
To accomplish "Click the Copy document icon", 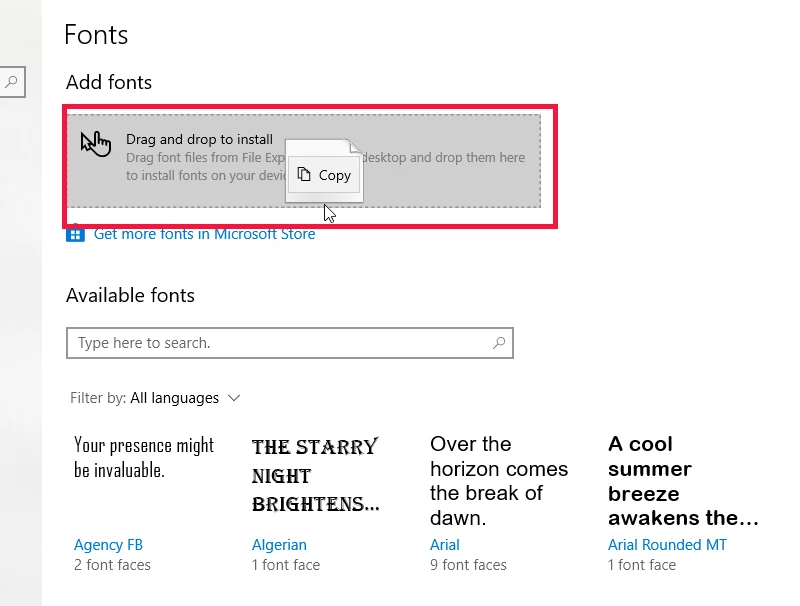I will [304, 174].
